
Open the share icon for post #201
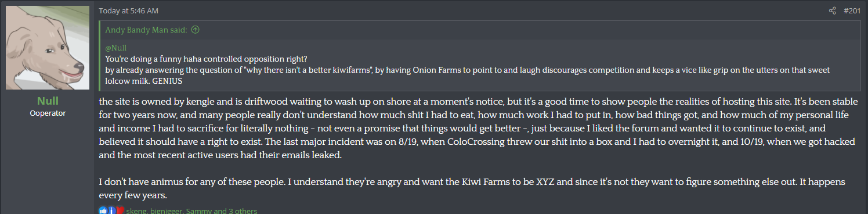(x=832, y=10)
